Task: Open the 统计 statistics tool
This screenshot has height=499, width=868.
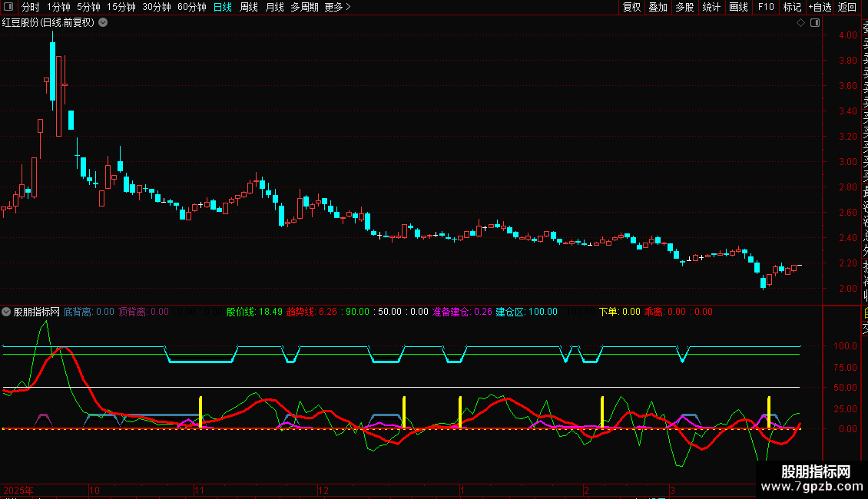Action: [711, 8]
